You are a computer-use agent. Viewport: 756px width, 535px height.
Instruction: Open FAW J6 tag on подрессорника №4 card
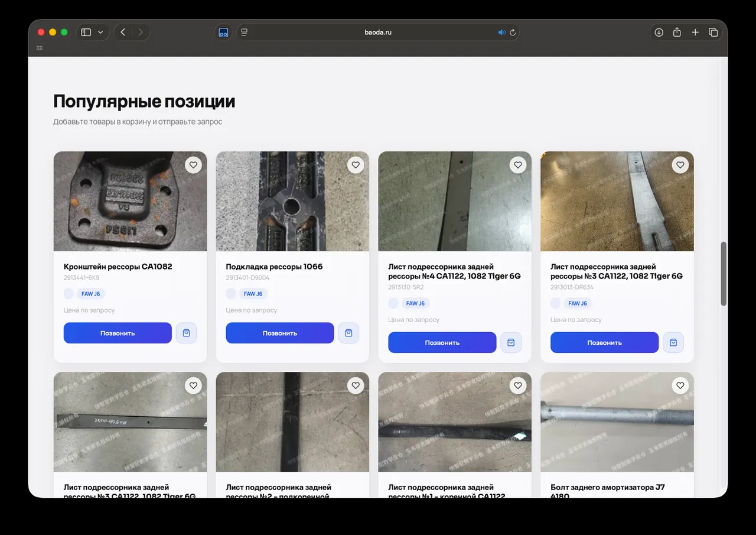click(x=415, y=303)
